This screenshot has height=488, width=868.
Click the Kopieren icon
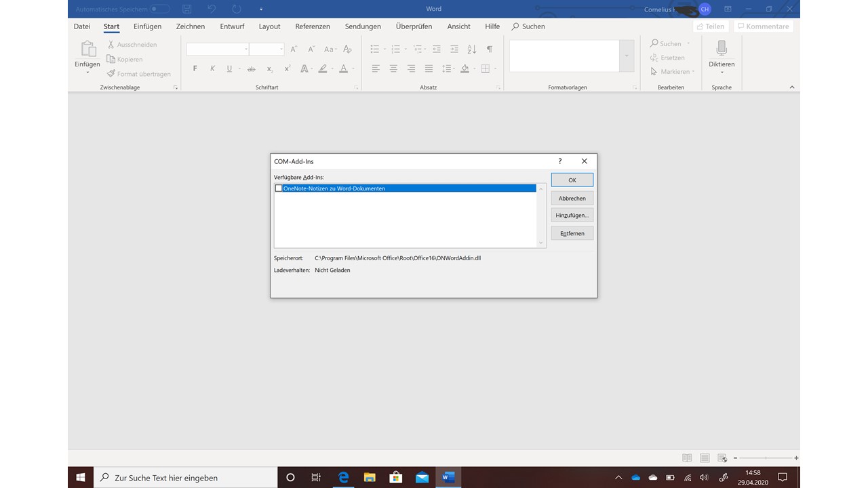pos(111,59)
